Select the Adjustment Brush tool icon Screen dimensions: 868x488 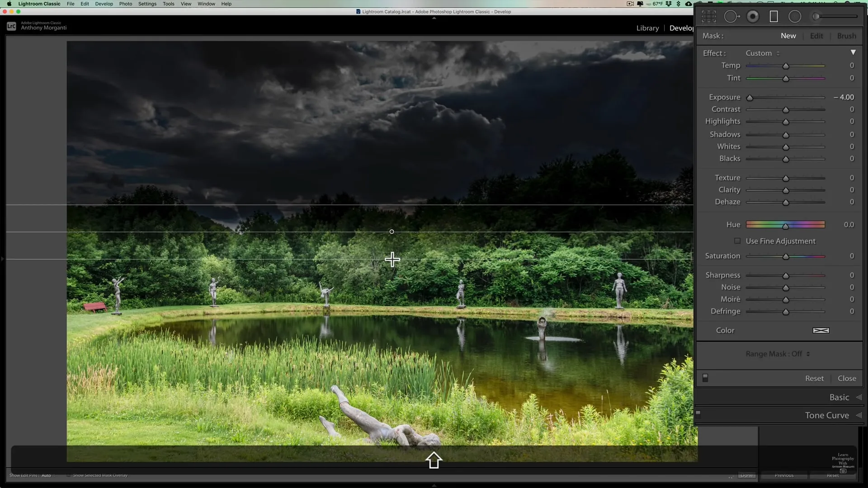[835, 17]
